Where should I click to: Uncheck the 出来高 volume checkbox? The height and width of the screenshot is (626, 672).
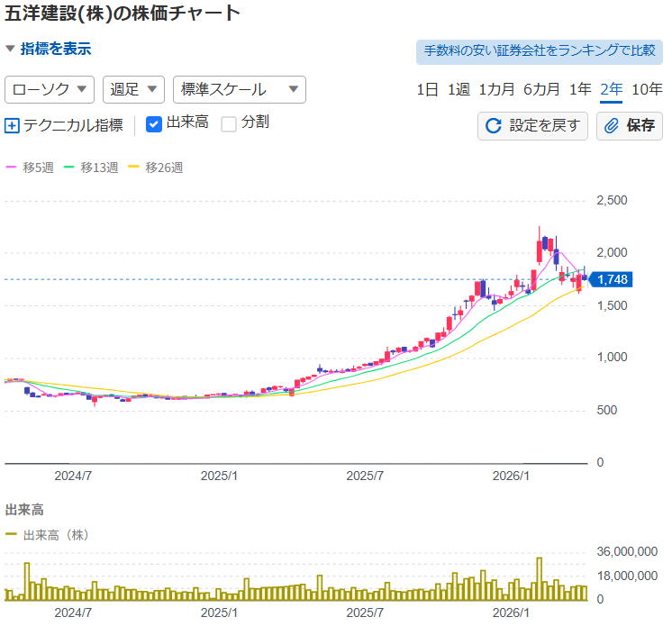coord(153,123)
